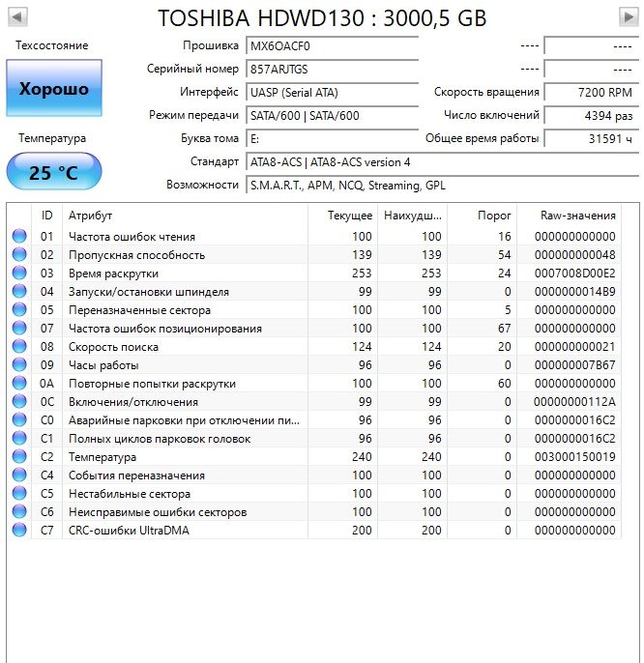This screenshot has width=644, height=663.
Task: Select the status orb for attribute C6
Action: click(19, 511)
